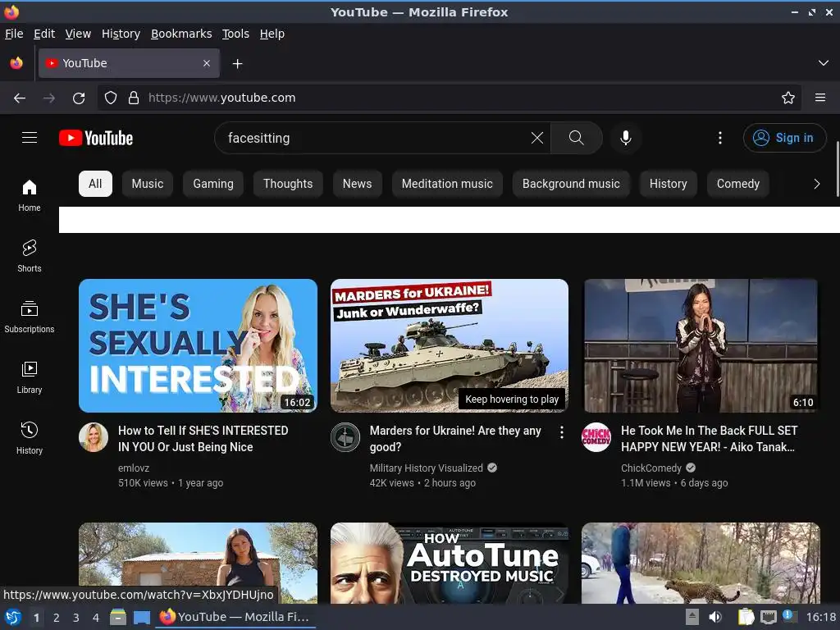Open the Bookmarks menu
The height and width of the screenshot is (630, 840).
point(181,34)
